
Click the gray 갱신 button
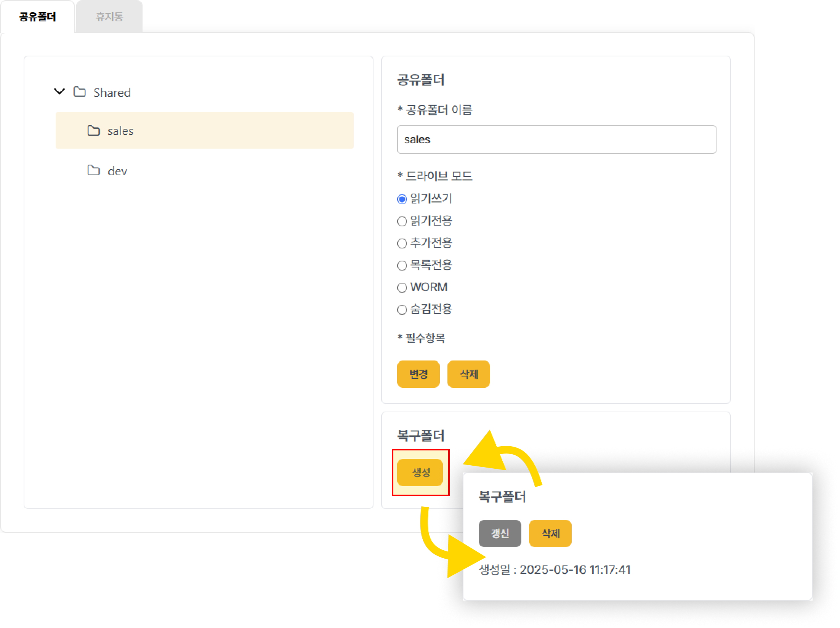tap(500, 533)
